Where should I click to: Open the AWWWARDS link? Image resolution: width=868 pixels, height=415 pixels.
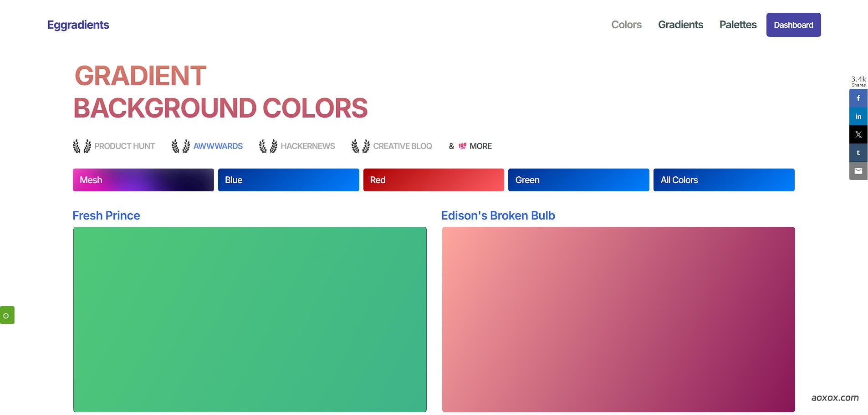[x=218, y=146]
